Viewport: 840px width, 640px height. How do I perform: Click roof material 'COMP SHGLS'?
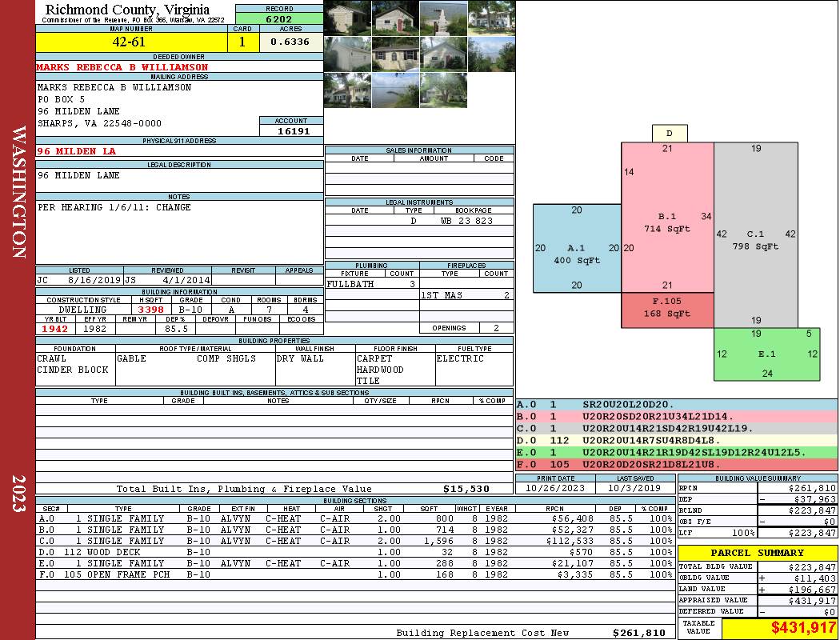click(x=226, y=358)
